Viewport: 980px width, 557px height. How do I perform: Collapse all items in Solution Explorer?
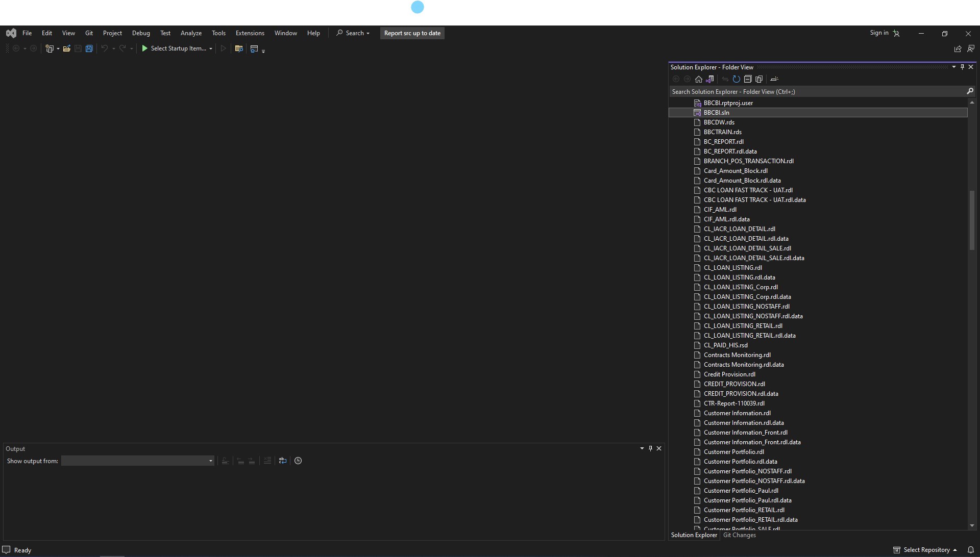[748, 79]
